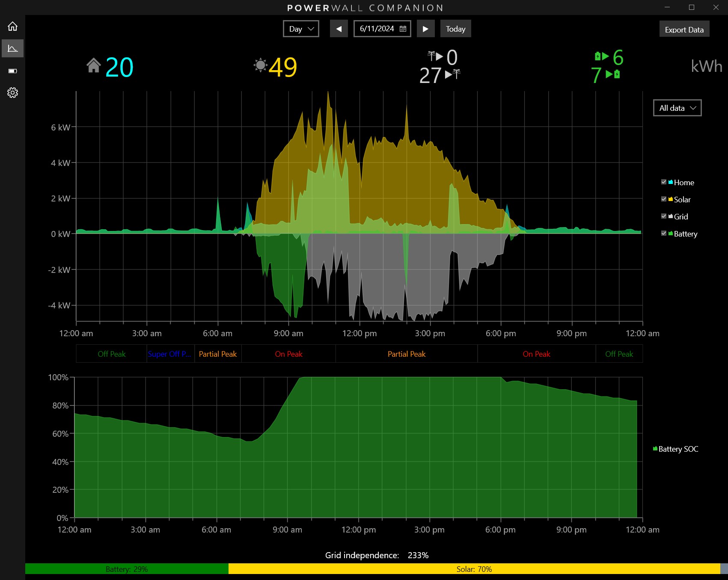Open the All data dropdown
The height and width of the screenshot is (580, 728).
677,108
